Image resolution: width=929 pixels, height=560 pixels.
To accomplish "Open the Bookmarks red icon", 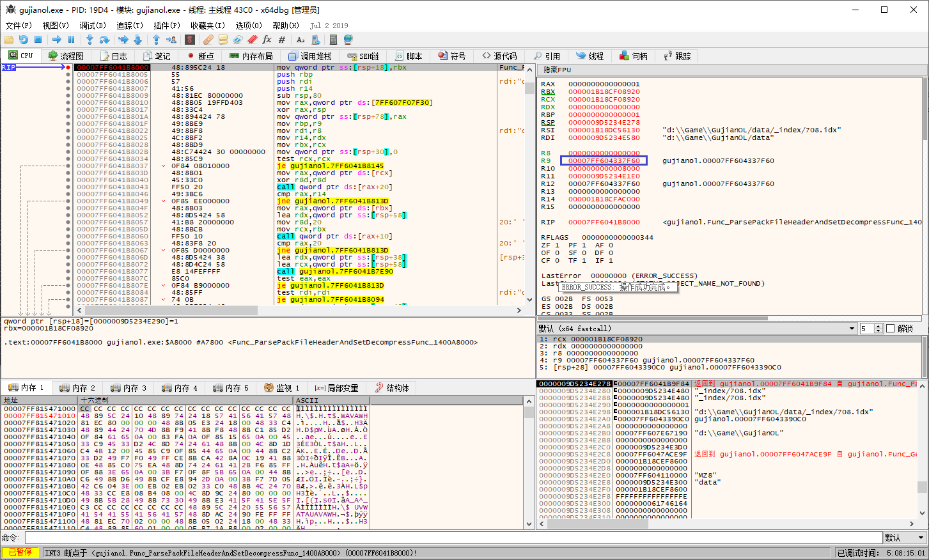I will (x=252, y=40).
